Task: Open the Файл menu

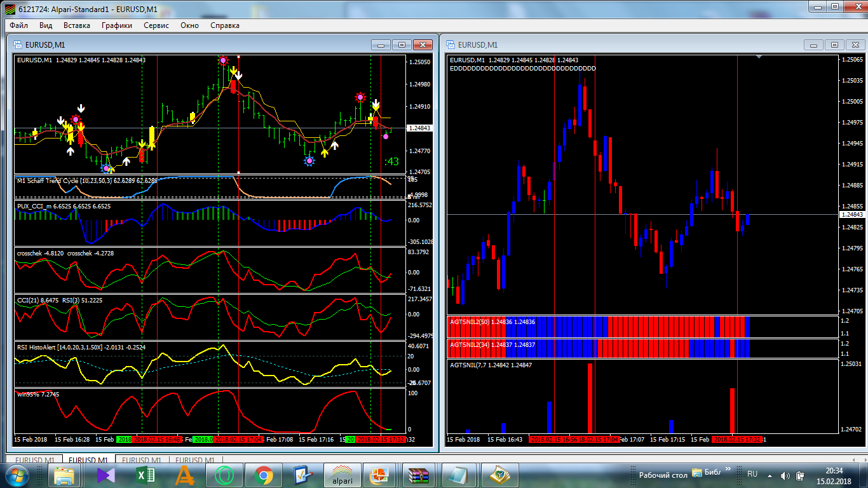Action: 18,25
